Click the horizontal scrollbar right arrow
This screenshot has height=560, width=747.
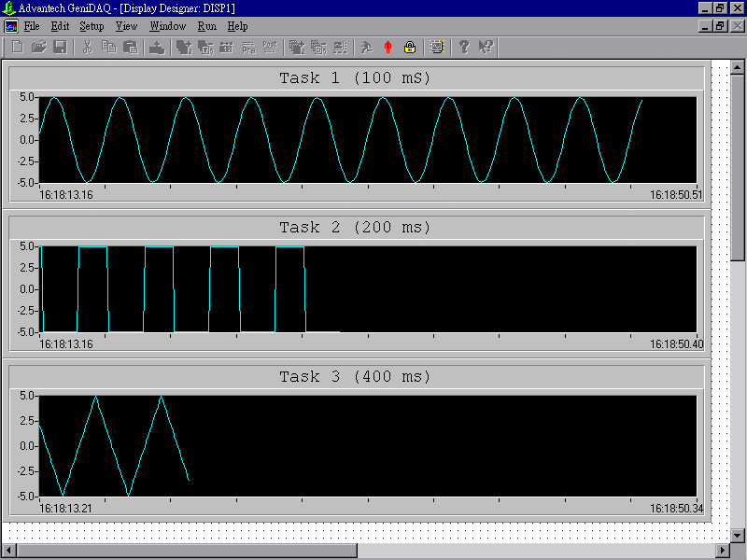(x=721, y=551)
